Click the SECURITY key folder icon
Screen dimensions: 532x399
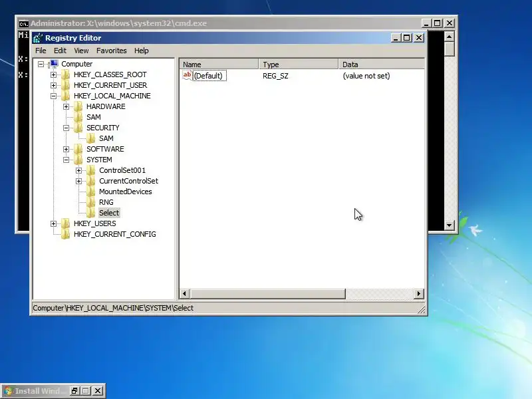78,128
